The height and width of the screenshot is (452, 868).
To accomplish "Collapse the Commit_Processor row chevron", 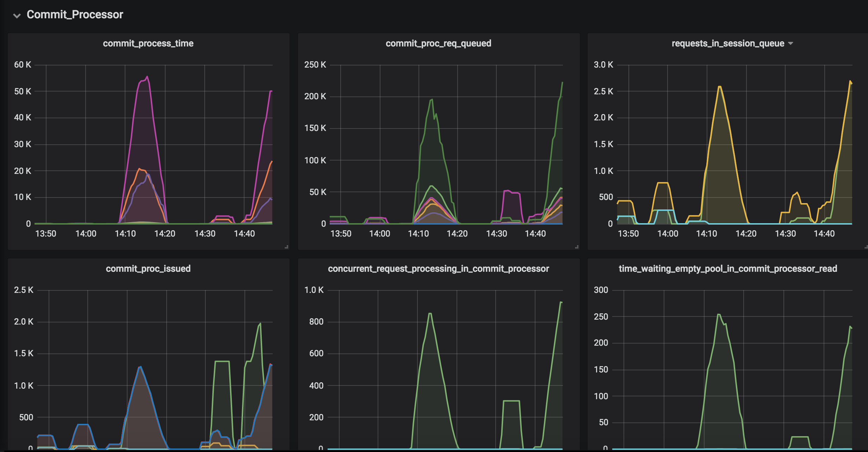I will (17, 15).
